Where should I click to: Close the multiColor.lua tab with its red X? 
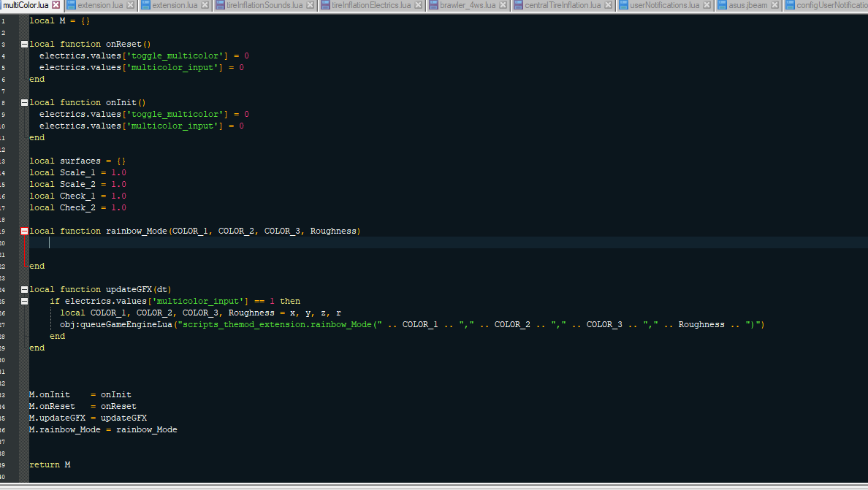tap(56, 5)
